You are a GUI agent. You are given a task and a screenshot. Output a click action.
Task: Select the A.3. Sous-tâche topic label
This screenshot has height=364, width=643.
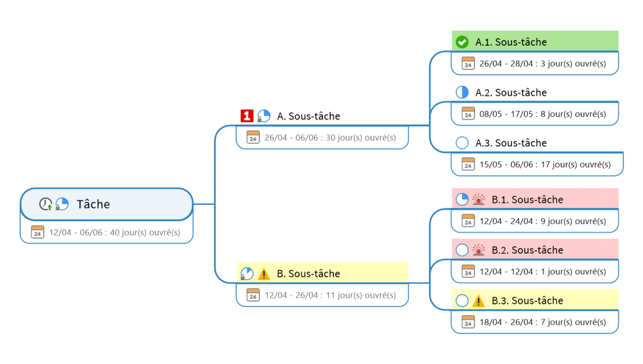[511, 143]
